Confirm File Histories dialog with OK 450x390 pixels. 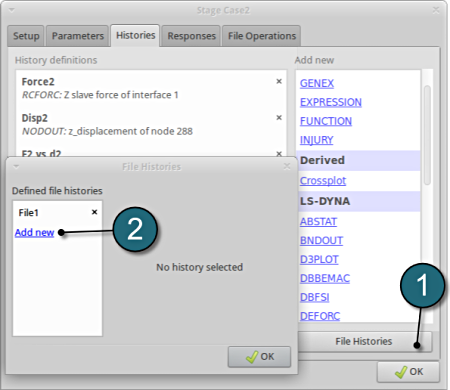tap(259, 357)
